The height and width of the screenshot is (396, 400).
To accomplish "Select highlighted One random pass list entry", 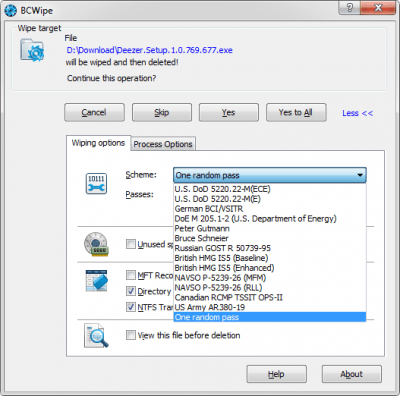I will pyautogui.click(x=270, y=317).
